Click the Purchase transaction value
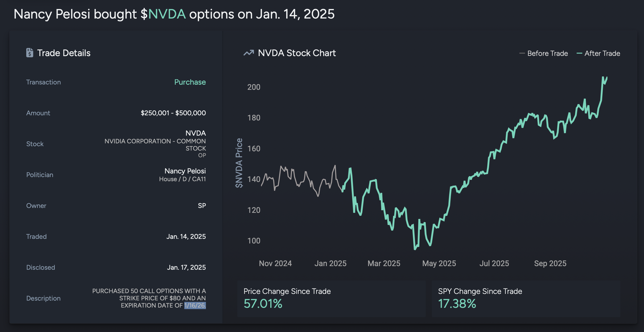644x332 pixels. coord(190,82)
